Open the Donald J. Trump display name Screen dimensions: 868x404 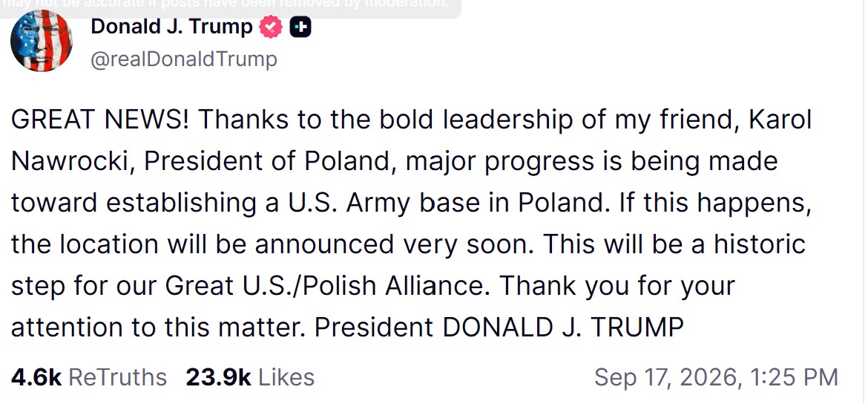[x=171, y=26]
